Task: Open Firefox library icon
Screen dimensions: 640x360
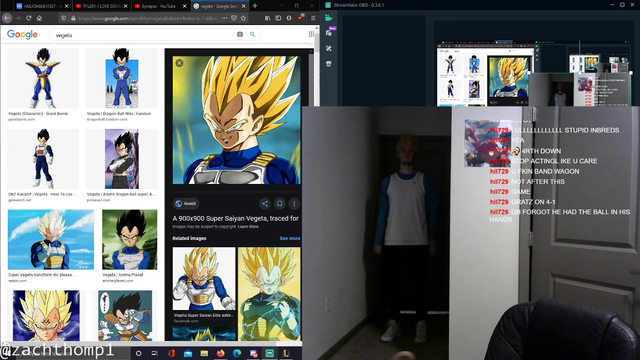Action: coord(267,18)
